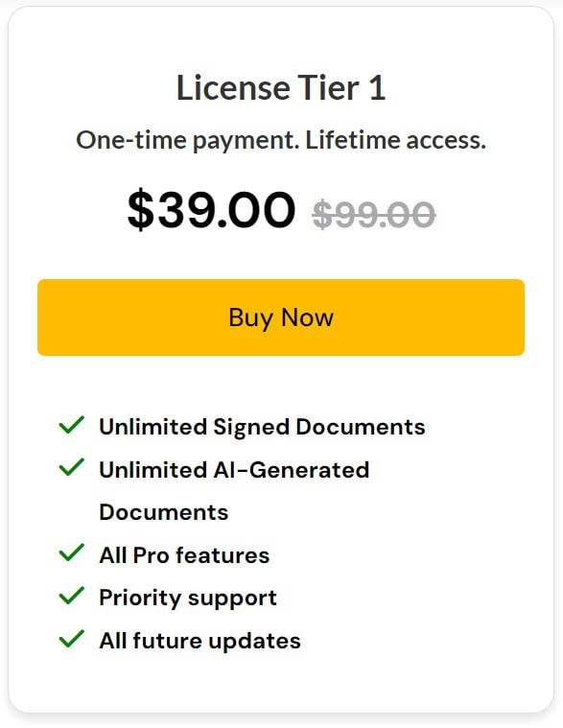Select the 'Lifetime access.' phrase
This screenshot has width=563, height=728.
pyautogui.click(x=395, y=140)
